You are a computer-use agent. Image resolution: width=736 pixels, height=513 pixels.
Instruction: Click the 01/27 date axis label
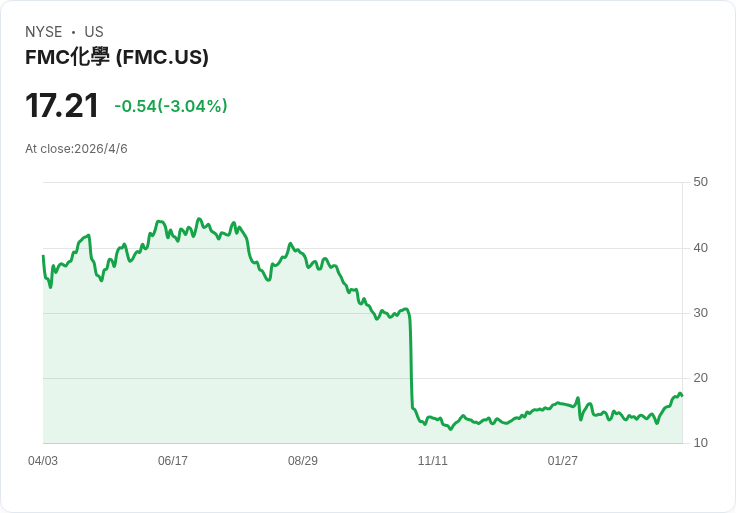563,461
